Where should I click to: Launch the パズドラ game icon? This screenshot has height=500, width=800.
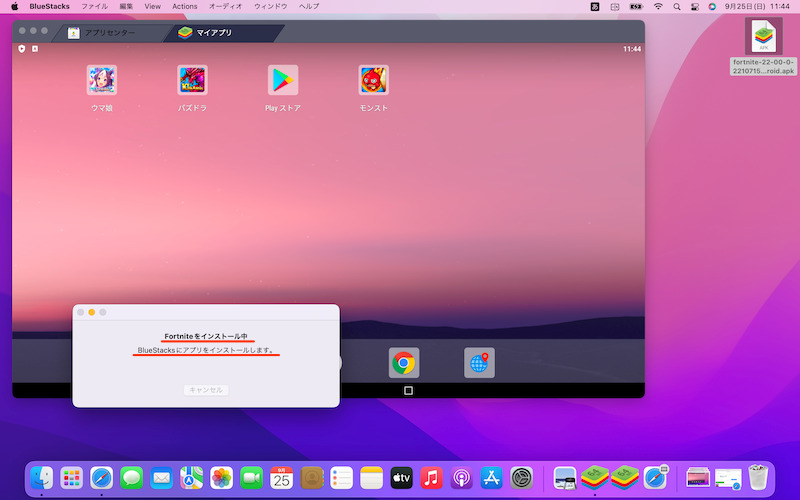coord(192,80)
